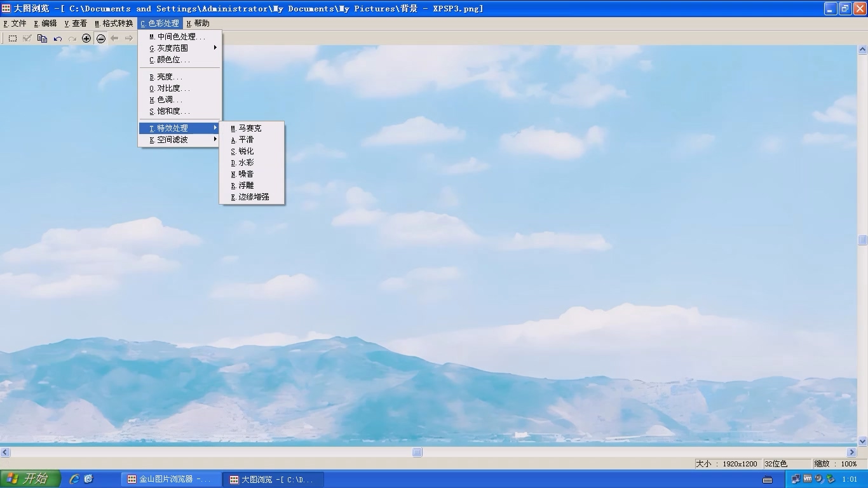Go to next image with right arrow
Viewport: 868px width, 488px height.
click(129, 38)
